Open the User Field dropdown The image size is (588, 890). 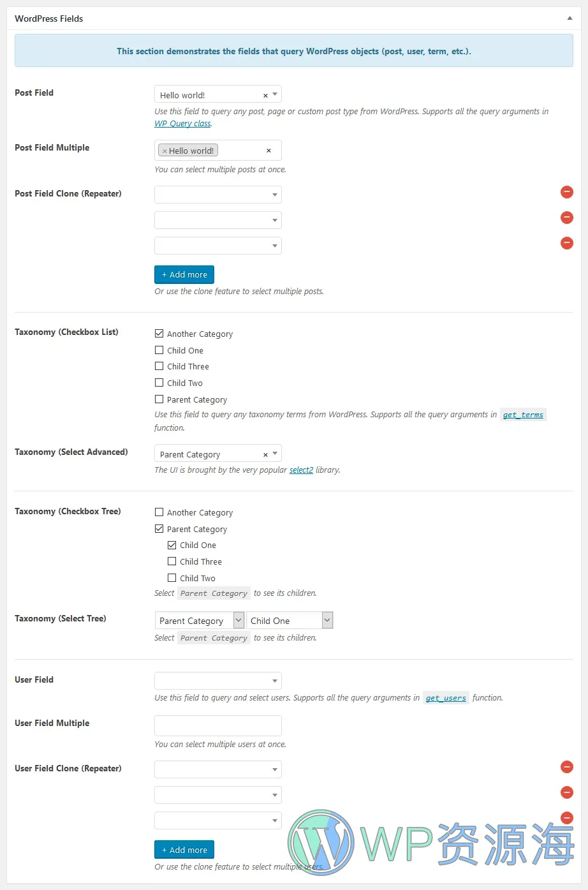[217, 681]
